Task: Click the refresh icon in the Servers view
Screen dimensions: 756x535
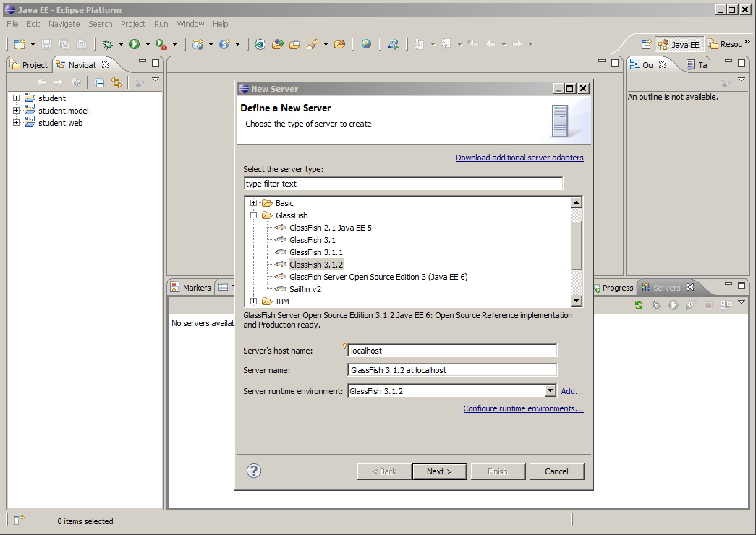Action: [639, 305]
